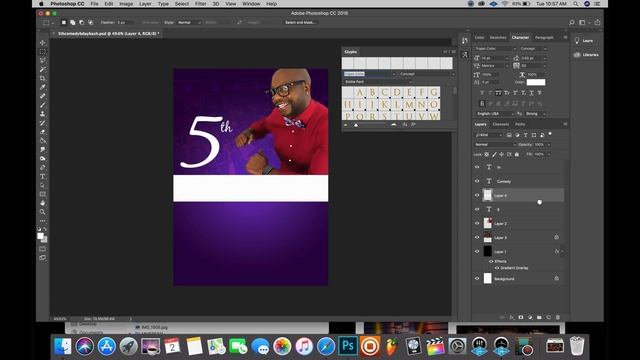This screenshot has height=360, width=640.
Task: Click the Select and Mask button
Action: tap(300, 22)
